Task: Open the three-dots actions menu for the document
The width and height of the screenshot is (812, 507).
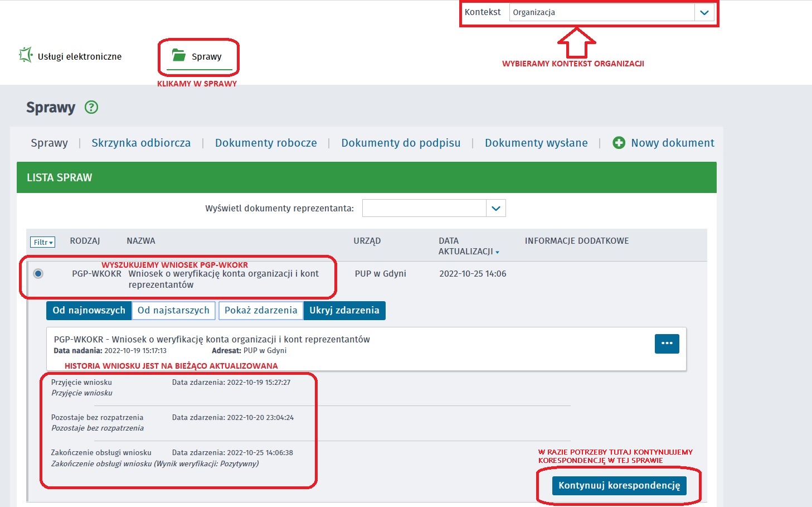Action: click(x=667, y=344)
